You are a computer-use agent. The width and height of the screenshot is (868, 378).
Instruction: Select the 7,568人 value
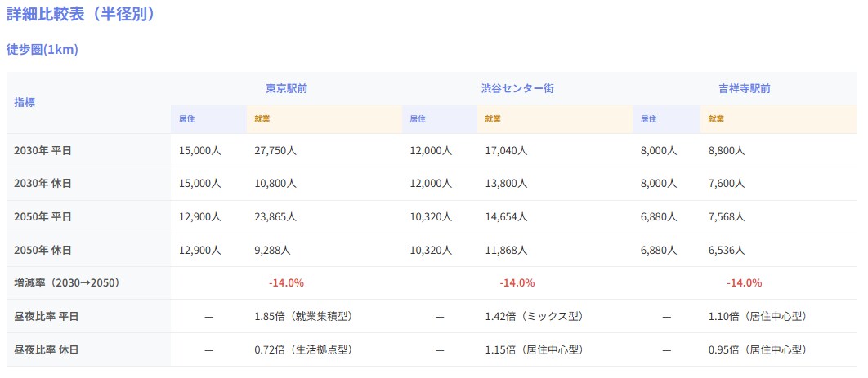click(727, 216)
